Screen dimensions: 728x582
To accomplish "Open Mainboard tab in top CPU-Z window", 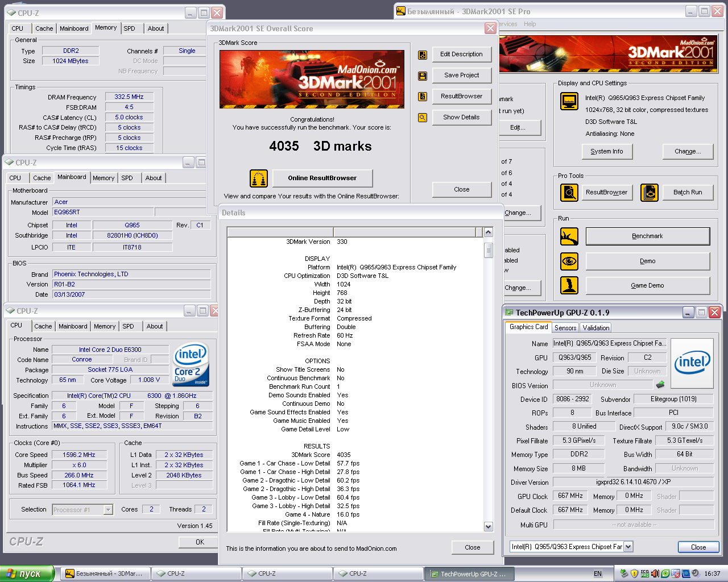I will 74,28.
